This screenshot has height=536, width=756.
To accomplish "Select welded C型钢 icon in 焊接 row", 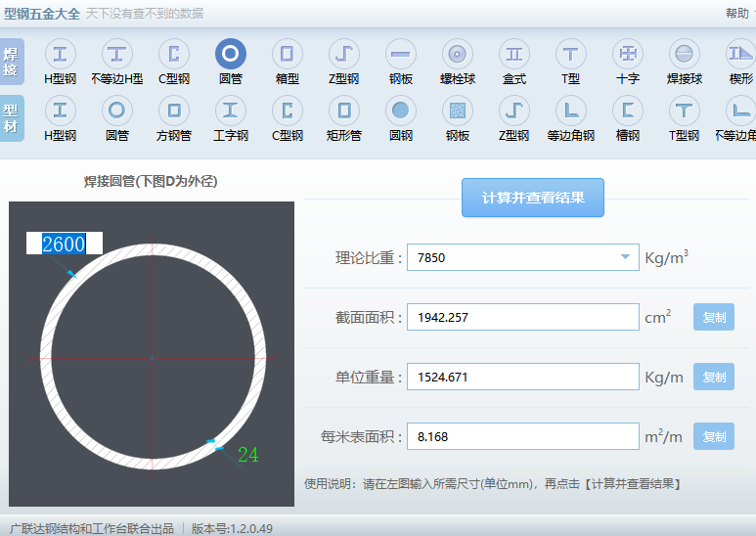I will pos(174,54).
